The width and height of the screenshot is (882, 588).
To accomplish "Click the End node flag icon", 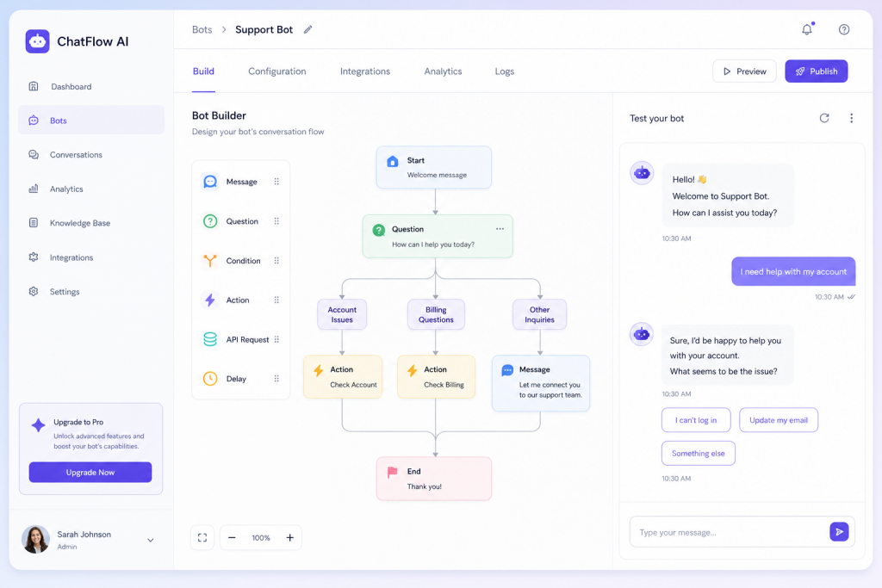I will coord(393,472).
